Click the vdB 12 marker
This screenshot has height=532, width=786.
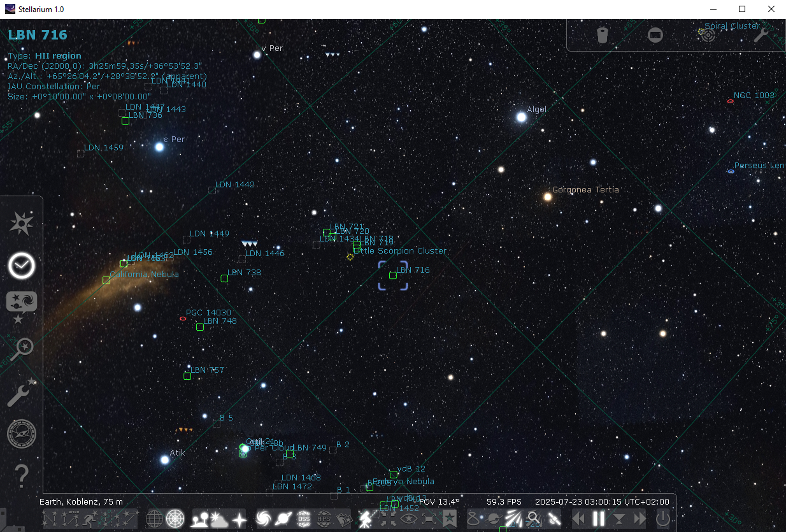coord(394,475)
